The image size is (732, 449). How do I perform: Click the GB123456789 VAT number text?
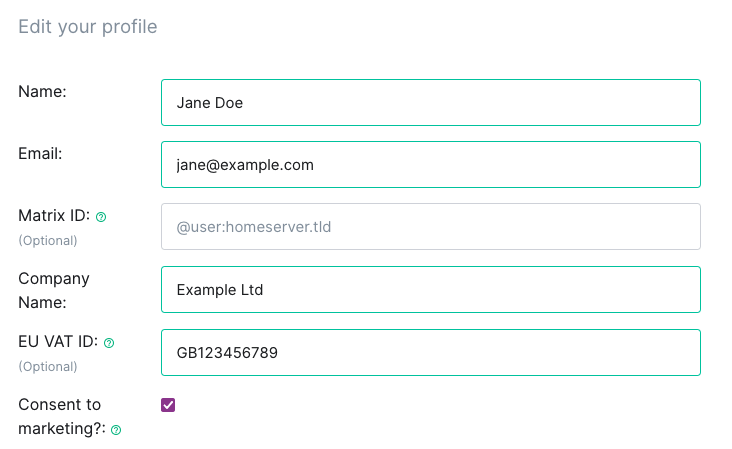click(x=227, y=353)
